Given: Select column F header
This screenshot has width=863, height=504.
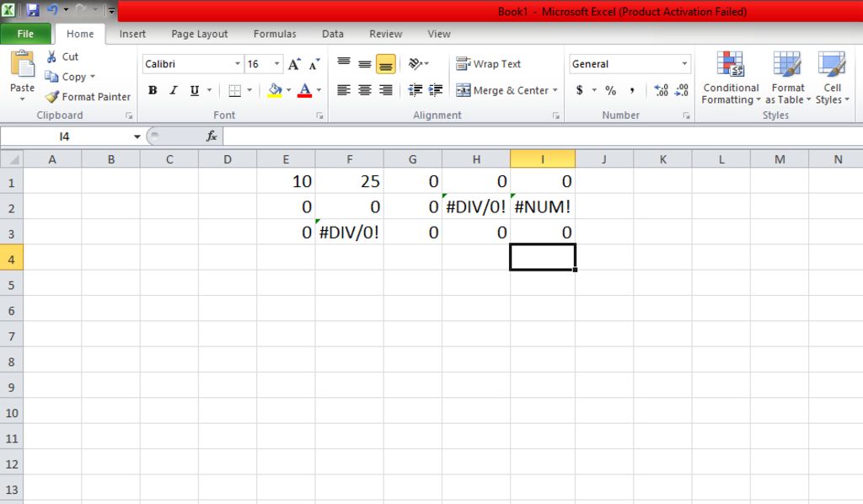Looking at the screenshot, I should coord(350,159).
